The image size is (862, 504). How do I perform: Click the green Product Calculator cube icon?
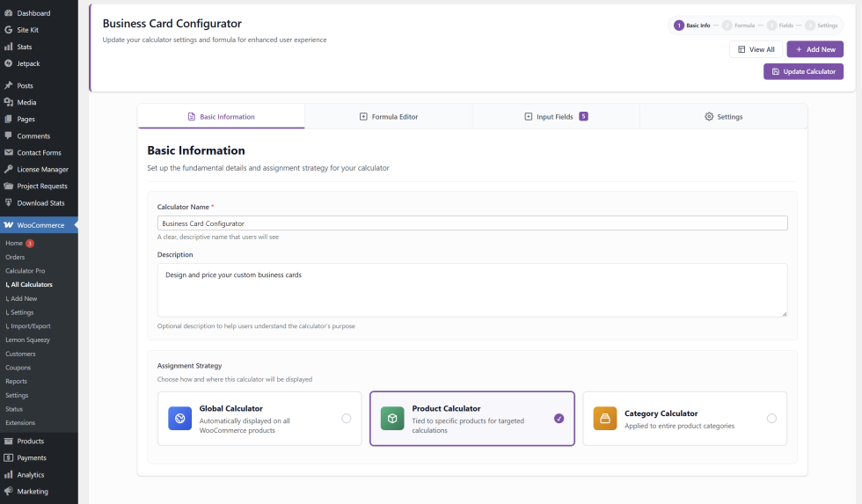tap(392, 419)
